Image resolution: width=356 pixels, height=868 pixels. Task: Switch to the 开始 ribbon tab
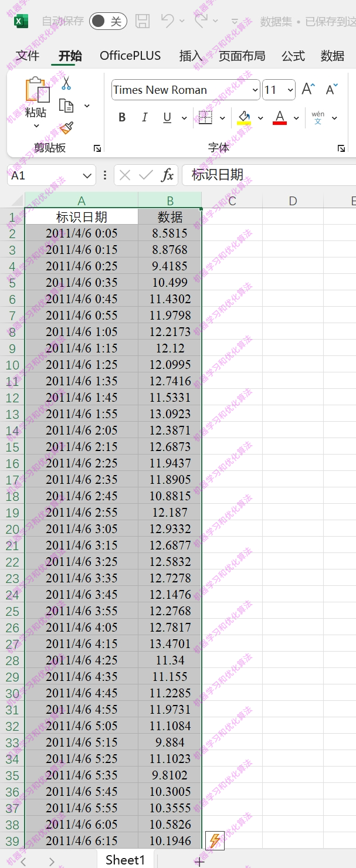click(70, 56)
